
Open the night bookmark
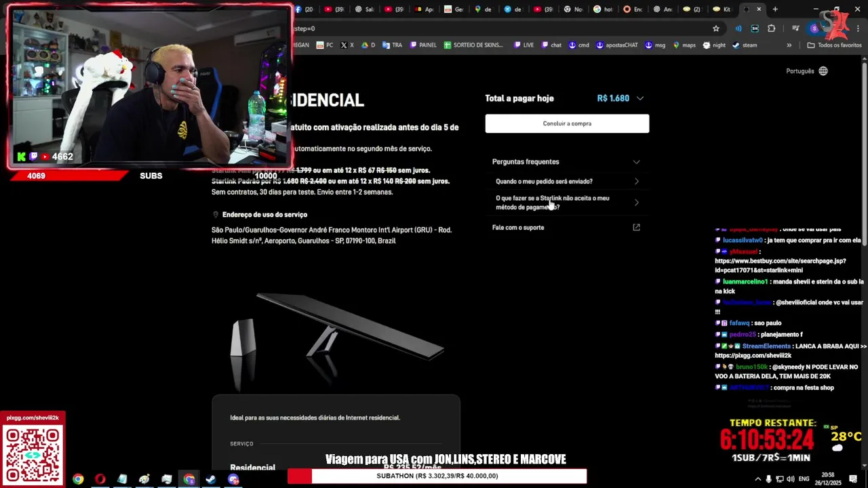click(x=714, y=45)
